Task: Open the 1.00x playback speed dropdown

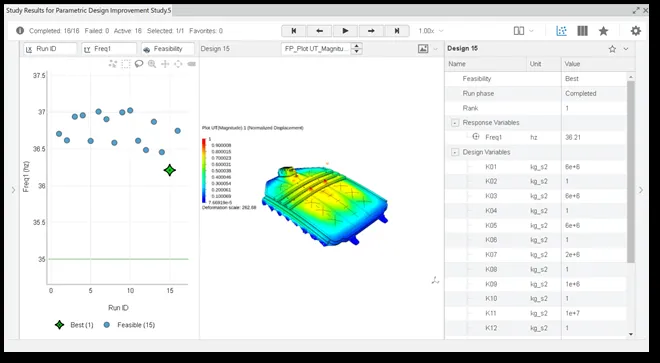Action: 431,31
